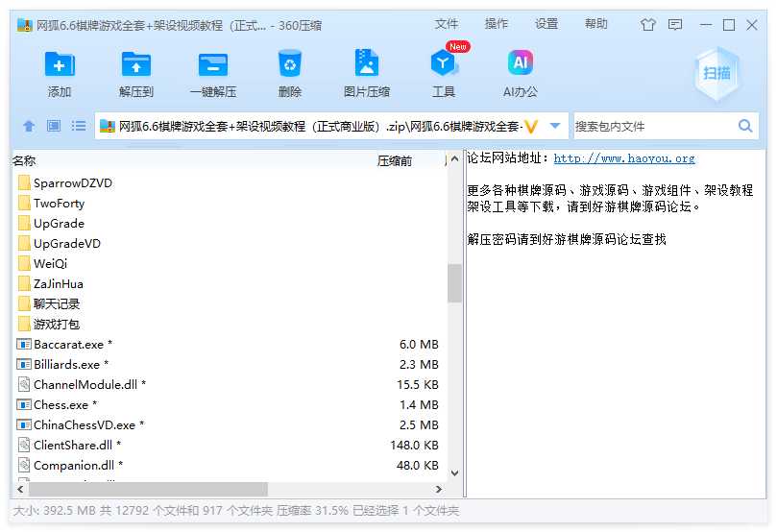Switch to icon view mode

[x=54, y=126]
